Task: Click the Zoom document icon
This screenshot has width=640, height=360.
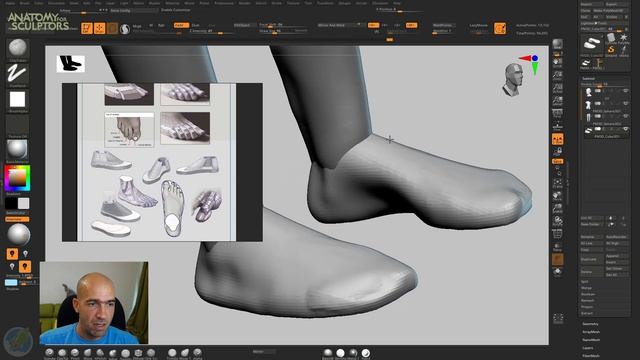Action: pyautogui.click(x=558, y=75)
